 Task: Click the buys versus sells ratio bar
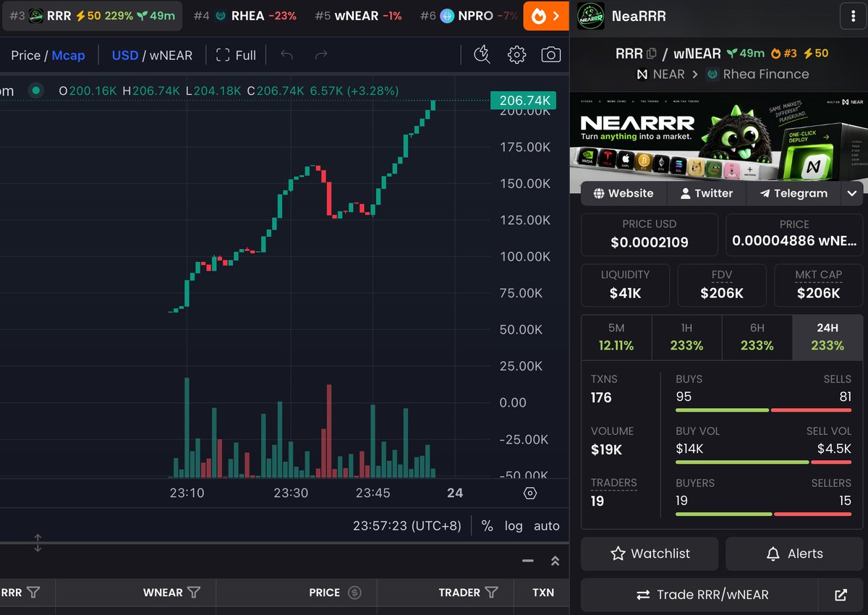point(763,410)
